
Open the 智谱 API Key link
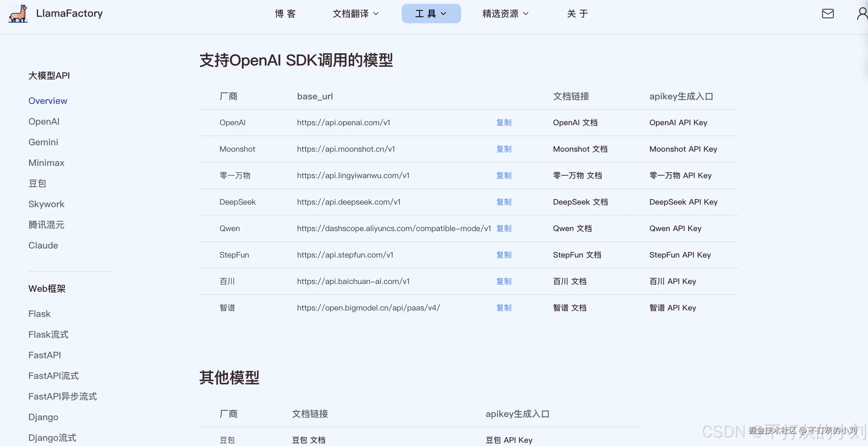click(x=673, y=308)
